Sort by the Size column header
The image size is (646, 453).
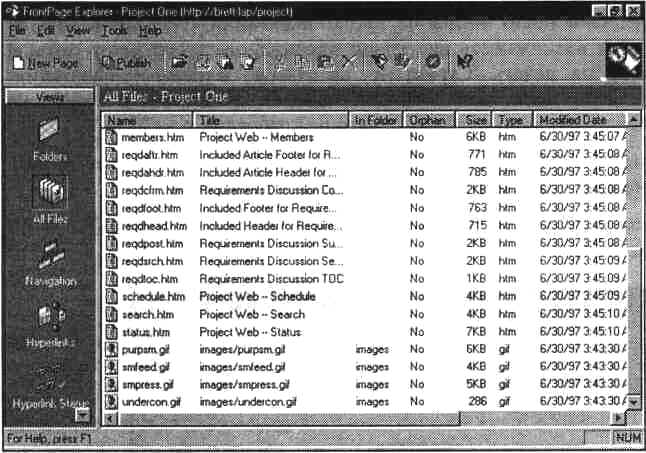click(475, 120)
